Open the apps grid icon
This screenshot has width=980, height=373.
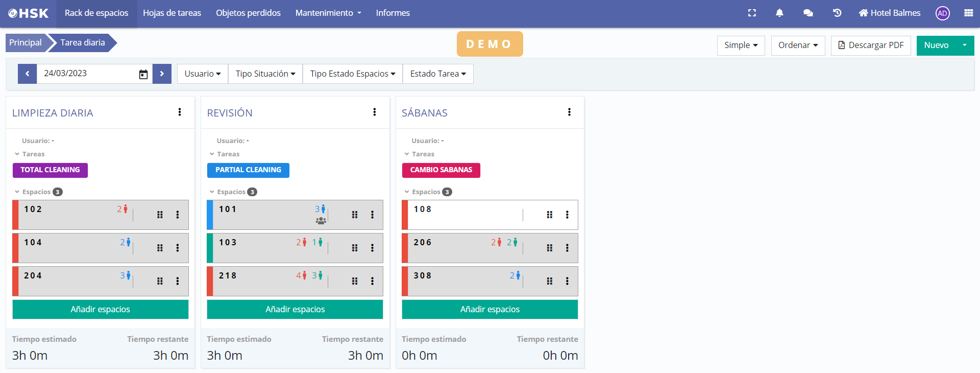968,13
